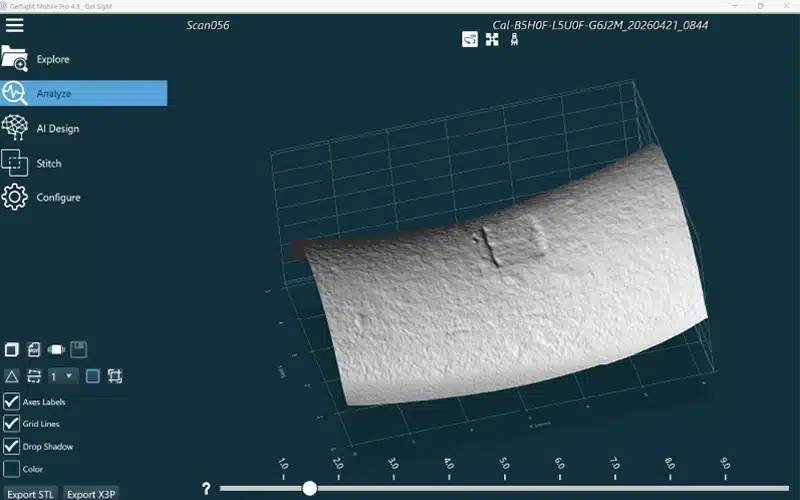Click the four-arrow pan view icon

pos(492,39)
